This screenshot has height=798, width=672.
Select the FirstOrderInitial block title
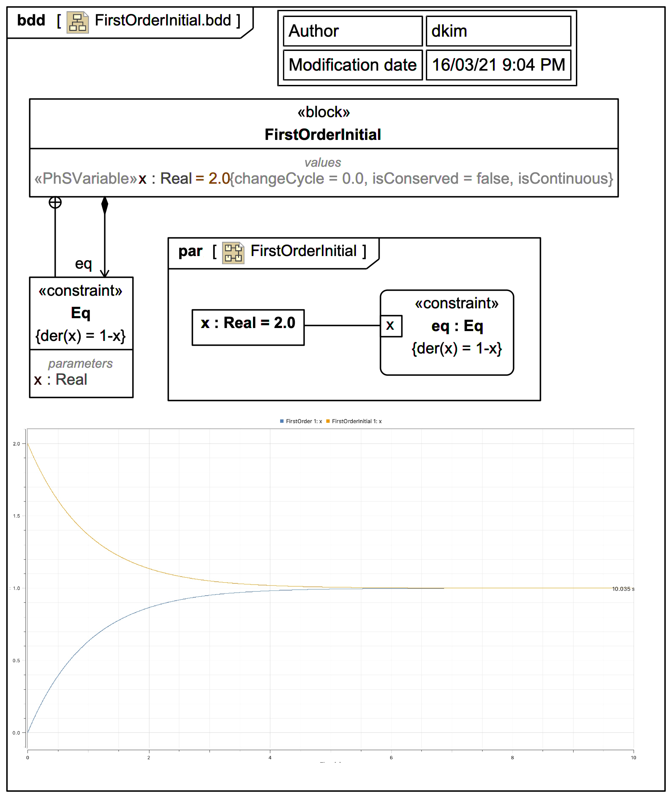coord(323,134)
